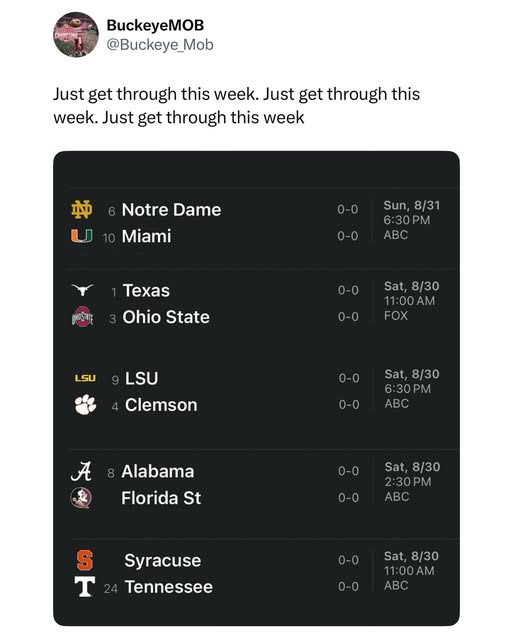This screenshot has width=513, height=640.
Task: Click the BuckeyeMOB profile avatar
Action: tap(76, 34)
